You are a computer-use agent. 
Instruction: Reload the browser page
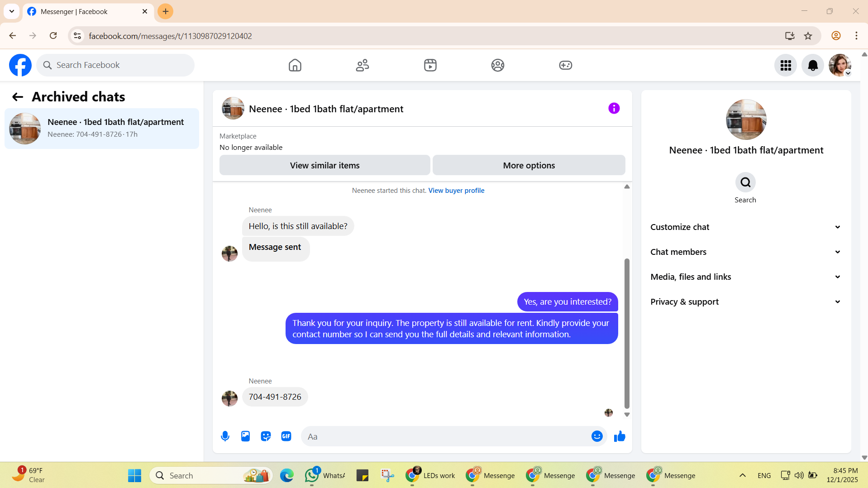(53, 36)
